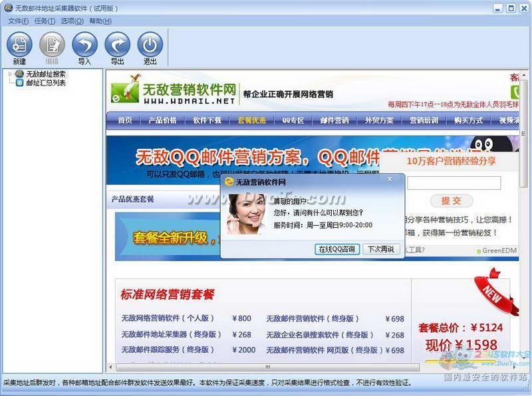Go to 软件下载 navigation tab
532x396 pixels.
(x=207, y=120)
